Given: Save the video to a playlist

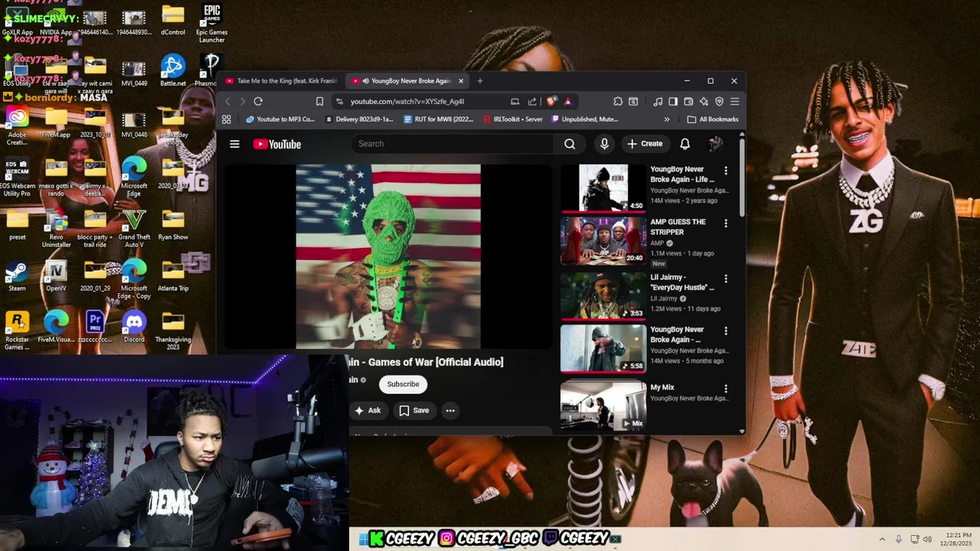Looking at the screenshot, I should click(x=414, y=410).
